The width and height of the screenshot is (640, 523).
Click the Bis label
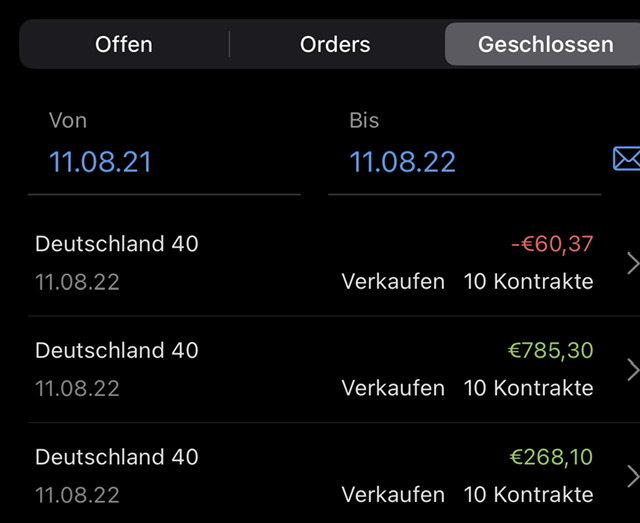point(364,121)
